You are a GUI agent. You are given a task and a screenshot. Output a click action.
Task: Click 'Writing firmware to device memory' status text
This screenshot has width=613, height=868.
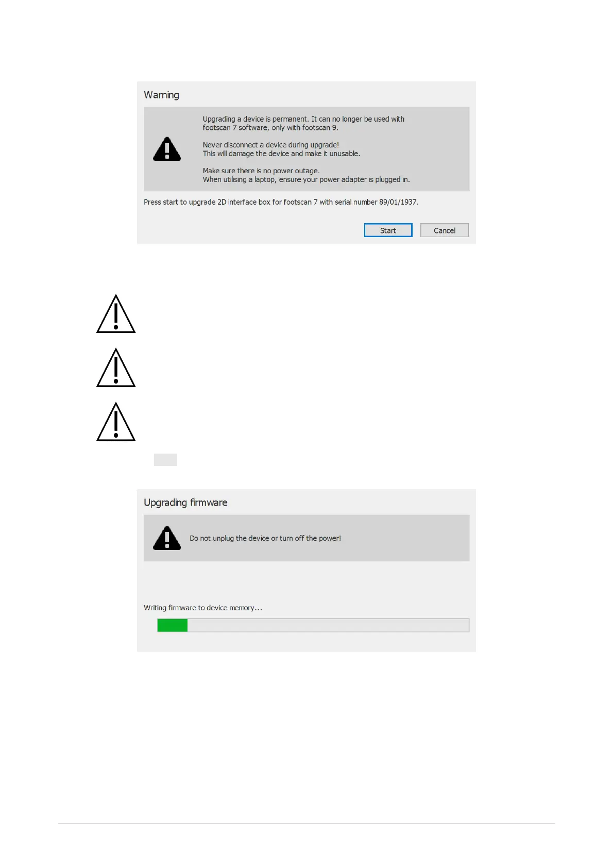click(x=203, y=608)
